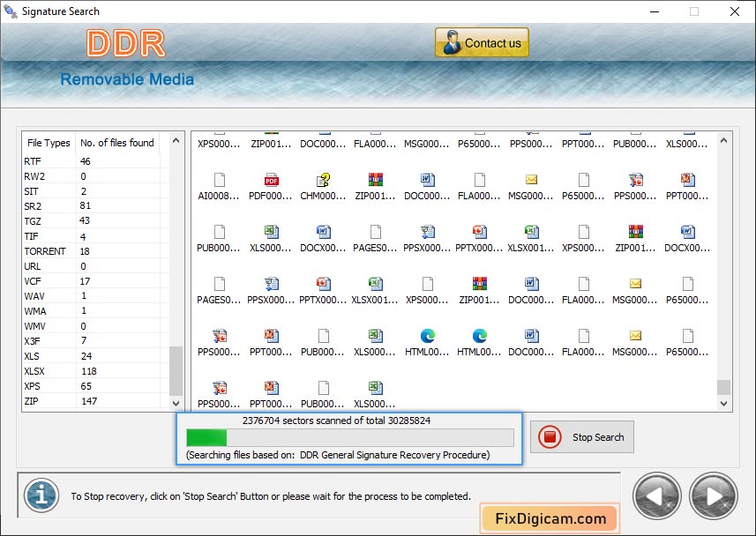Screen dimensions: 756x536
Task: Select HTML00 Edge file adjacent to XLS000
Action: tap(427, 336)
